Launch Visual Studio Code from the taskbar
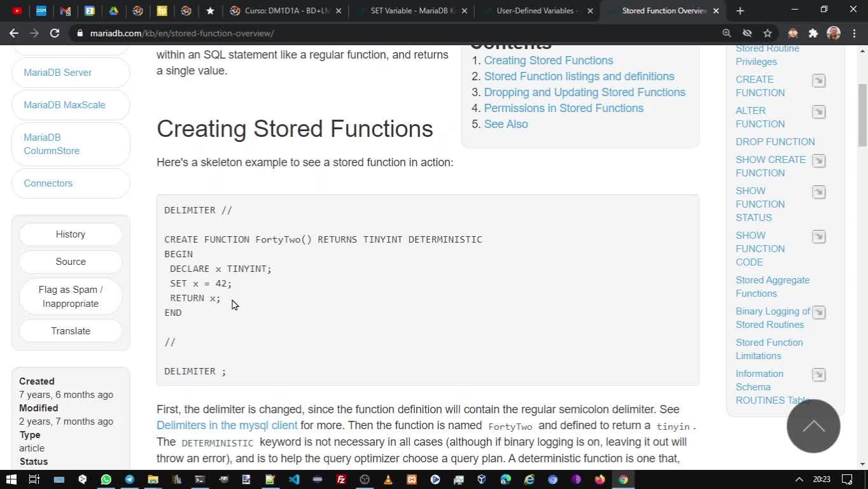 tap(293, 479)
